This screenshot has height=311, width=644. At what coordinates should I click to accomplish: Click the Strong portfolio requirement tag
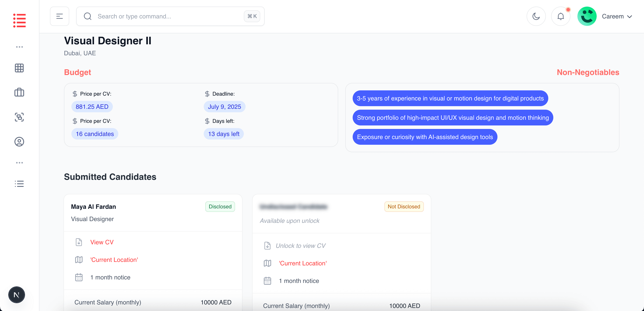coord(453,118)
